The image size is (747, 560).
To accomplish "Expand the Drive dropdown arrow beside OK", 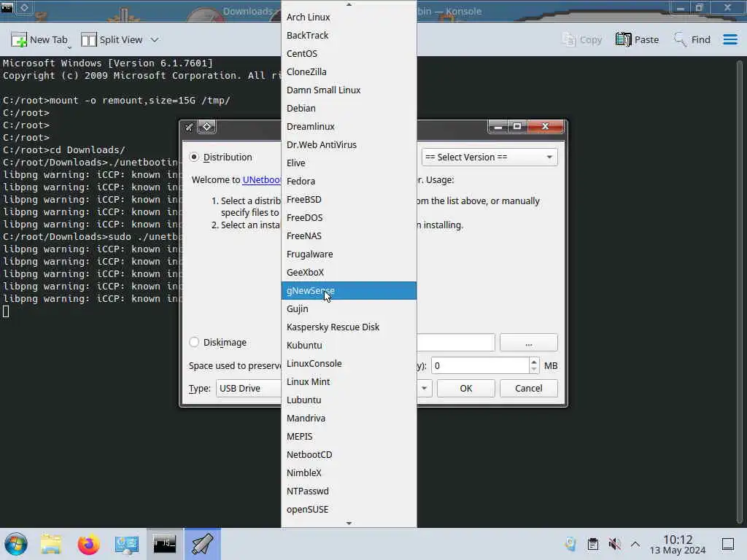I will (424, 388).
